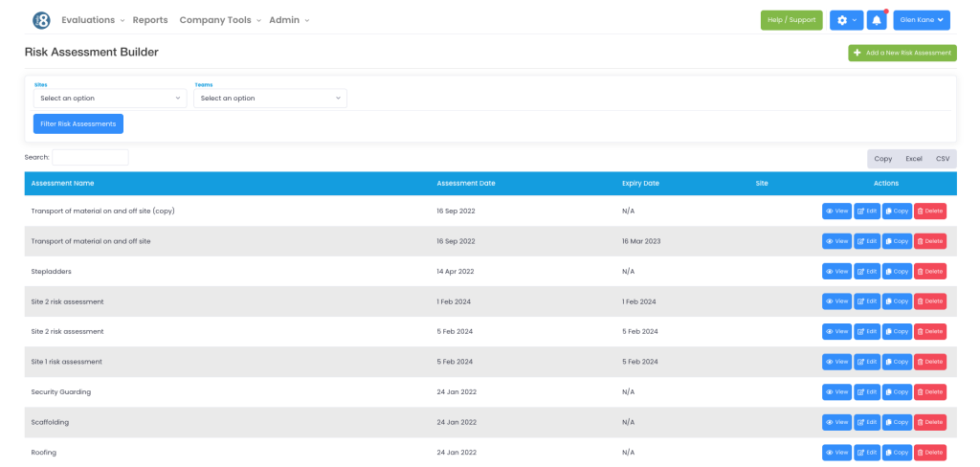Edit the Site 1 risk assessment
The image size is (980, 467).
point(867,362)
